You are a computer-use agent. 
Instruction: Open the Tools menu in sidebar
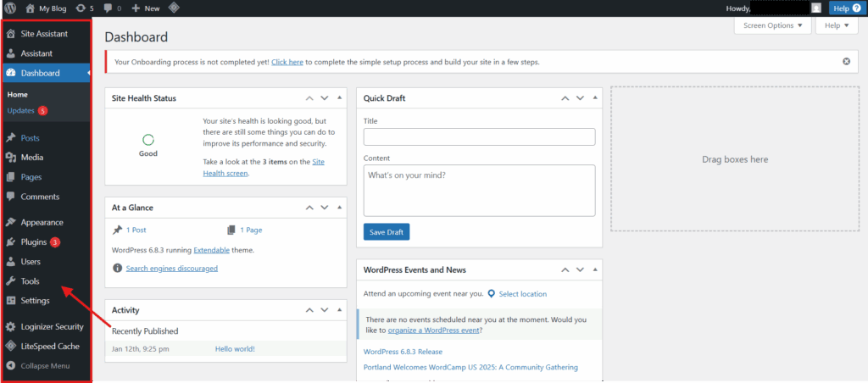tap(30, 281)
